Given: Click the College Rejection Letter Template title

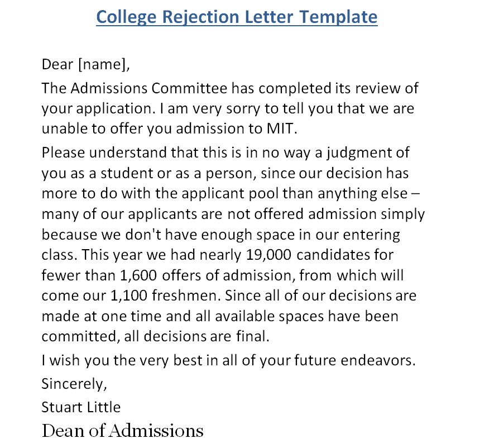Looking at the screenshot, I should pos(237,16).
